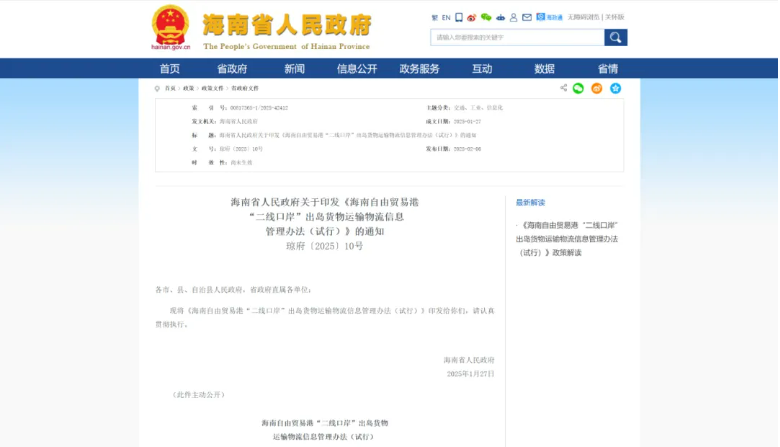Open the 信息公开 navigation menu
This screenshot has height=447, width=780.
(357, 69)
